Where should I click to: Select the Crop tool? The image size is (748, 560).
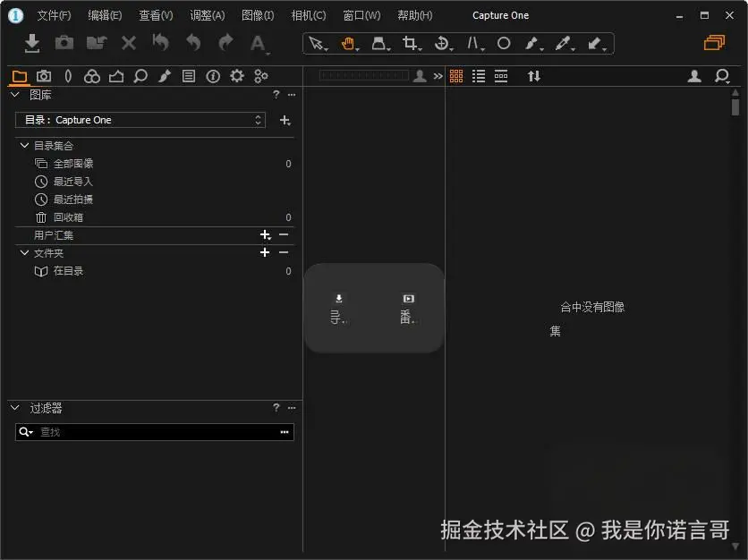click(x=411, y=44)
